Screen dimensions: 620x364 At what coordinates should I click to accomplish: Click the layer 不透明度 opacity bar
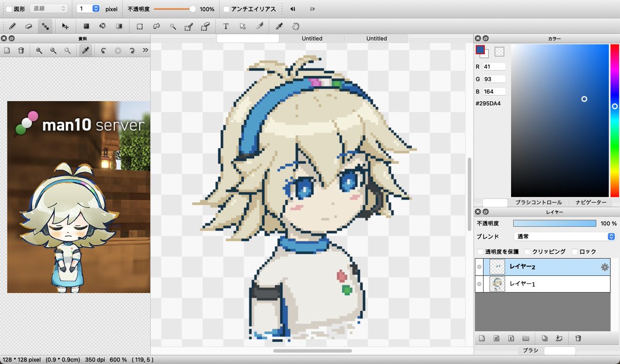tap(554, 224)
